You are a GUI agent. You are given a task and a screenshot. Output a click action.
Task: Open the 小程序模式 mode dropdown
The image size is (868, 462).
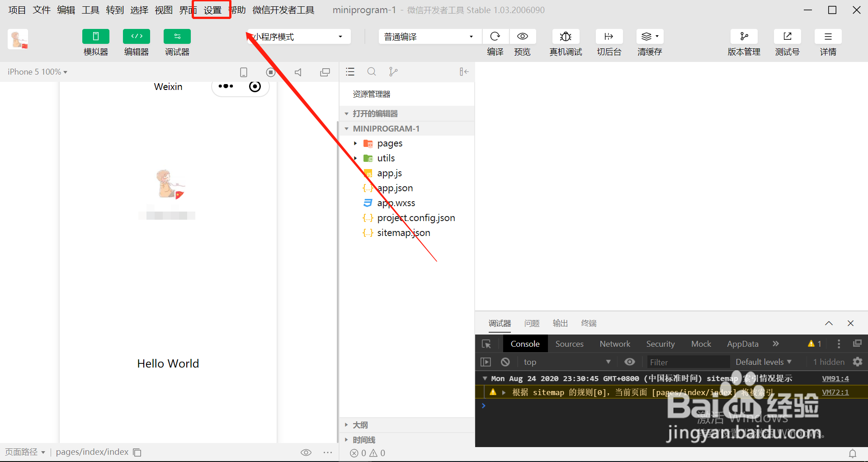click(x=299, y=37)
